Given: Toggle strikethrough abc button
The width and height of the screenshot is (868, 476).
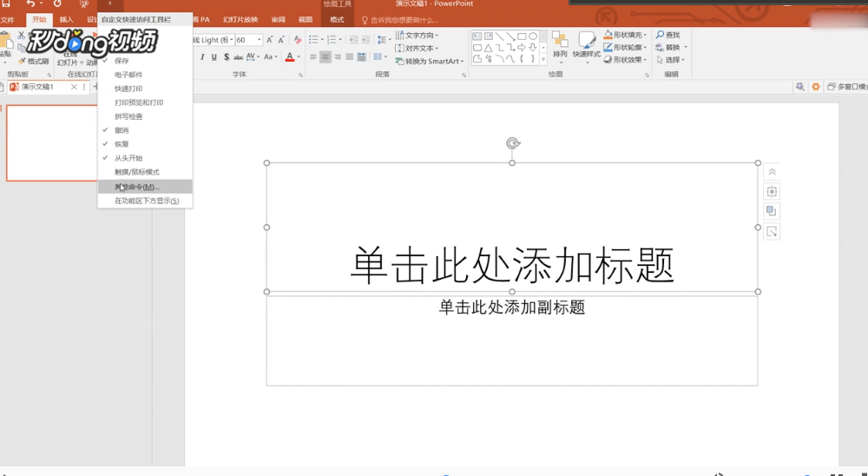Looking at the screenshot, I should (238, 57).
